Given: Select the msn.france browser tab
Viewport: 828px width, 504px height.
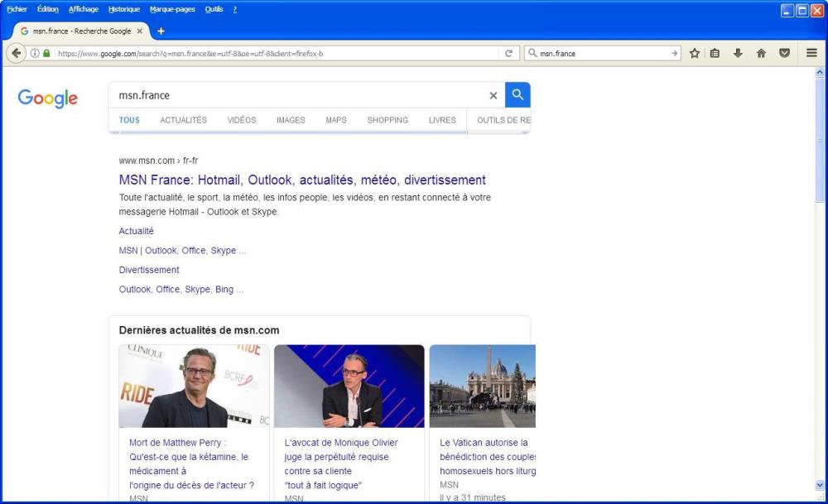Looking at the screenshot, I should (x=81, y=31).
